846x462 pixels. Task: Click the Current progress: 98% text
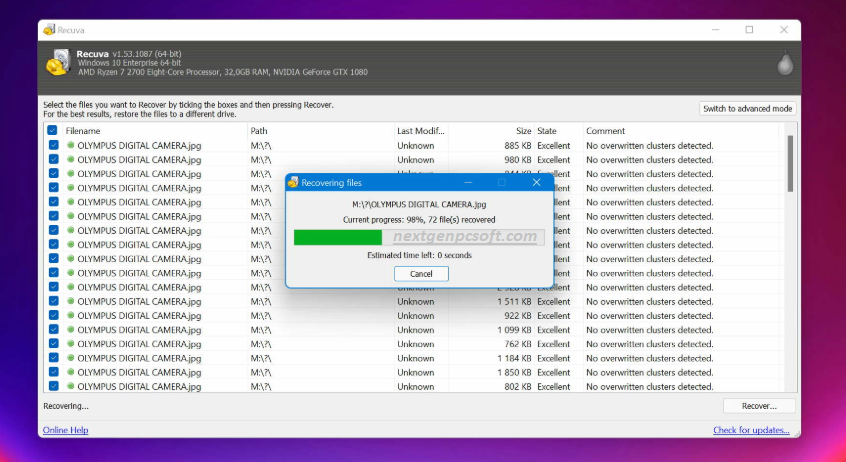click(419, 220)
